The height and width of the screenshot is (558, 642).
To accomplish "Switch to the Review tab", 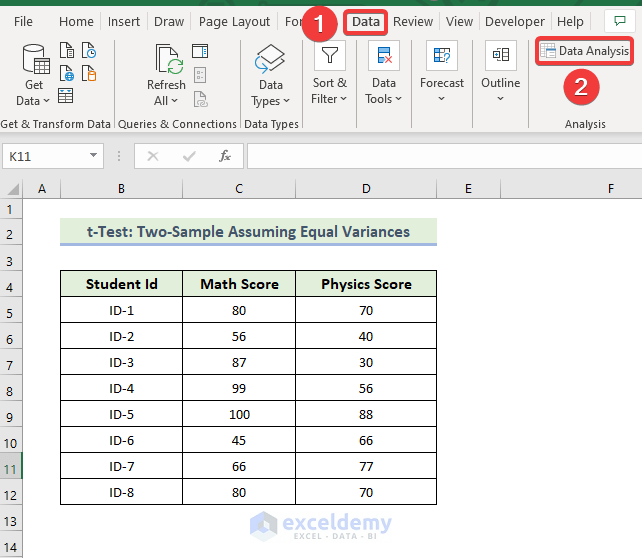I will [413, 22].
